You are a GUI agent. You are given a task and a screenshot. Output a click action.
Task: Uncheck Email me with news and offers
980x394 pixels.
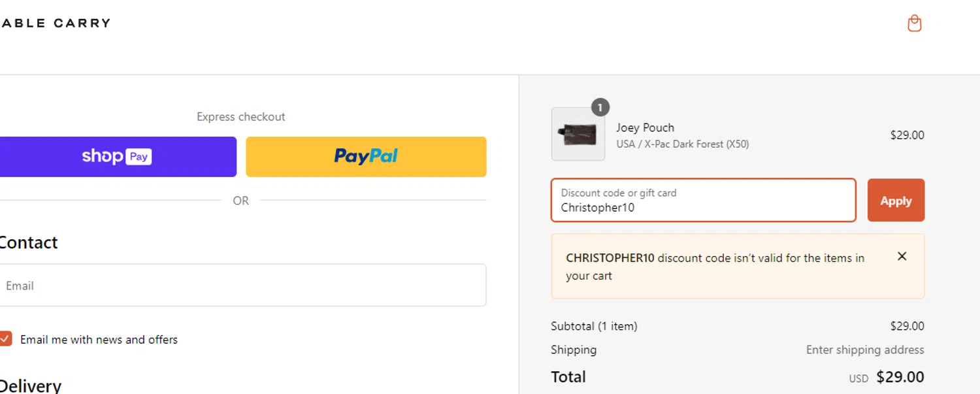click(6, 339)
